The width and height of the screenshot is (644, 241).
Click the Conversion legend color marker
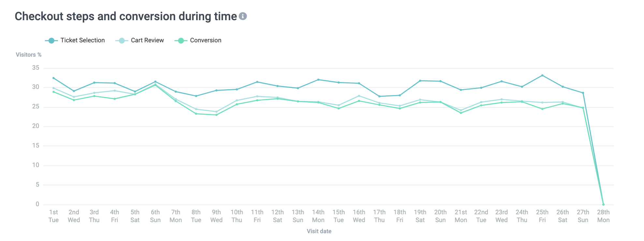(181, 41)
